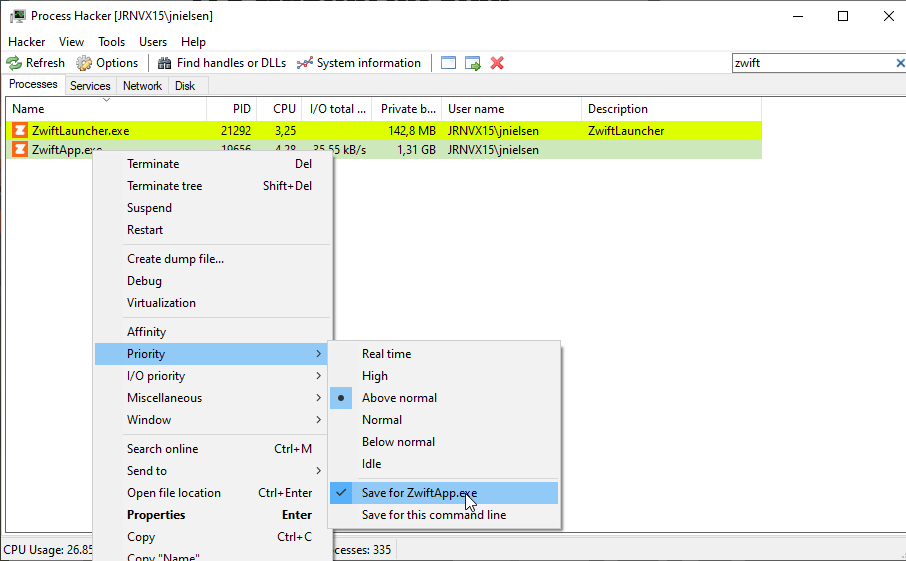Choose Save for this command line
Viewport: 906px width, 561px height.
444,515
